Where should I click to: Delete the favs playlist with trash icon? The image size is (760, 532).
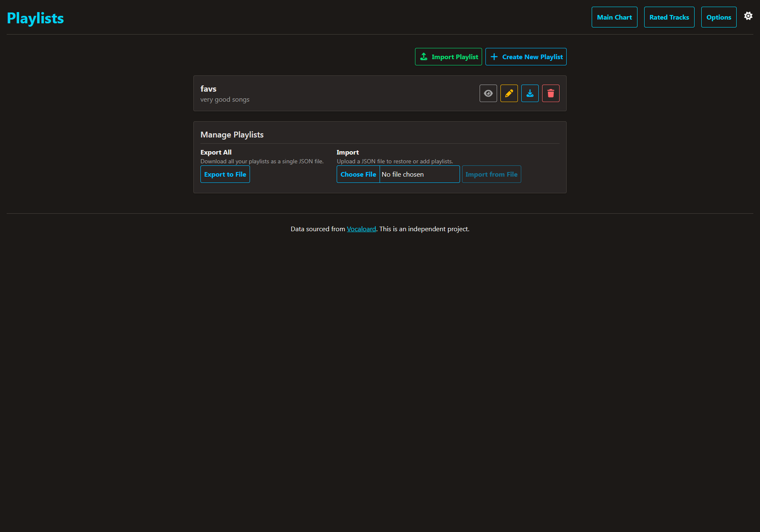[551, 93]
